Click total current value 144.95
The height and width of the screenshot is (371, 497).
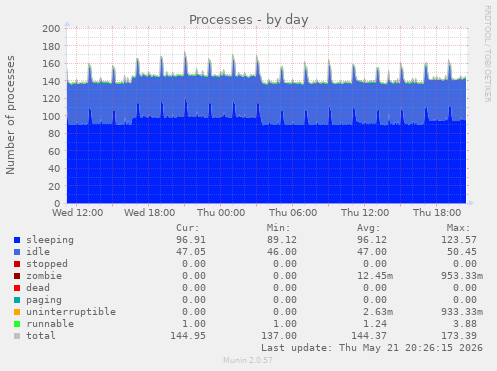(x=188, y=336)
